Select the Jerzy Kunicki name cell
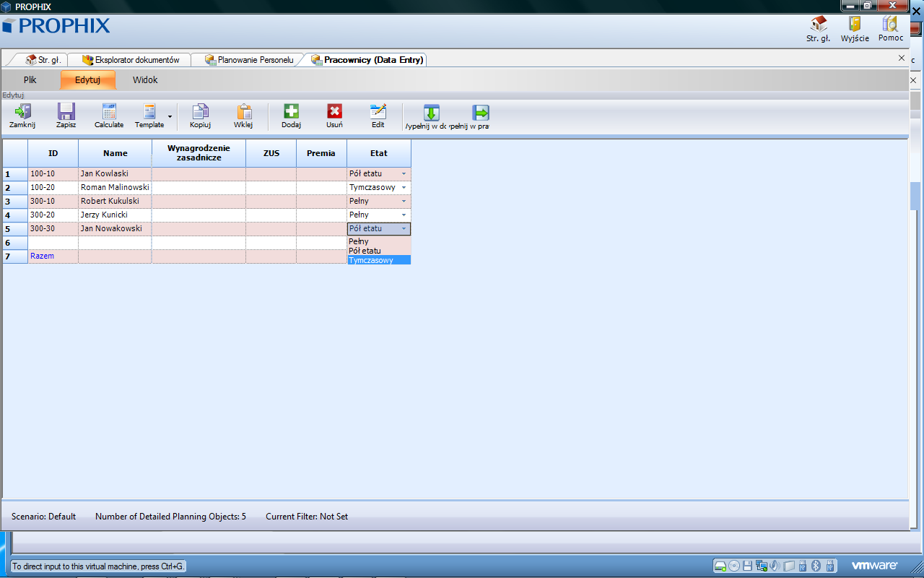The image size is (924, 578). (115, 215)
